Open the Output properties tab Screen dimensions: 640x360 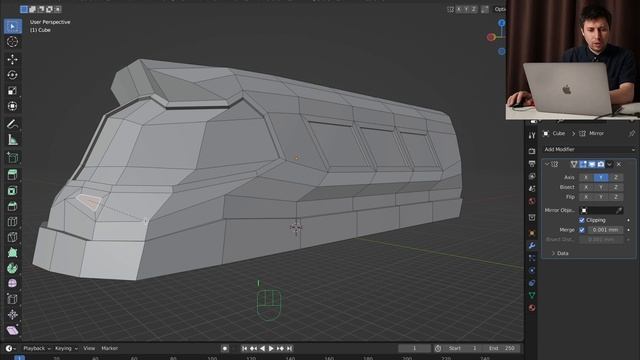click(x=532, y=164)
